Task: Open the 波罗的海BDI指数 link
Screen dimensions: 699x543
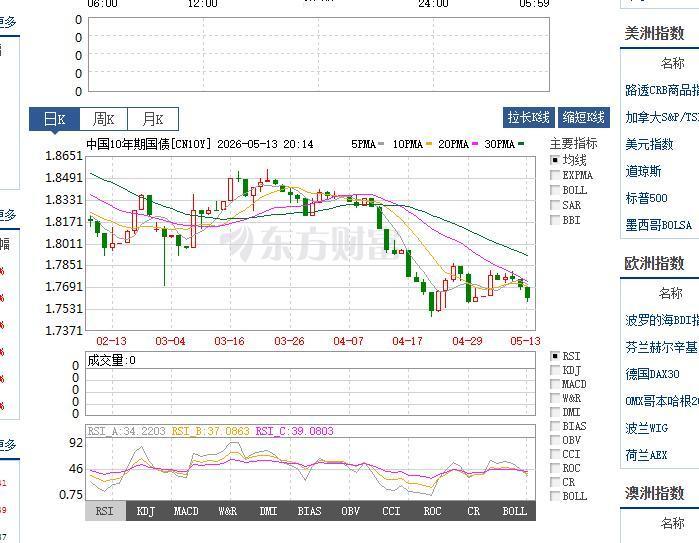Action: pyautogui.click(x=662, y=320)
